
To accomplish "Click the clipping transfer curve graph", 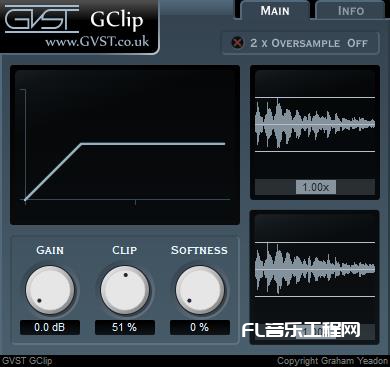I will point(125,145).
